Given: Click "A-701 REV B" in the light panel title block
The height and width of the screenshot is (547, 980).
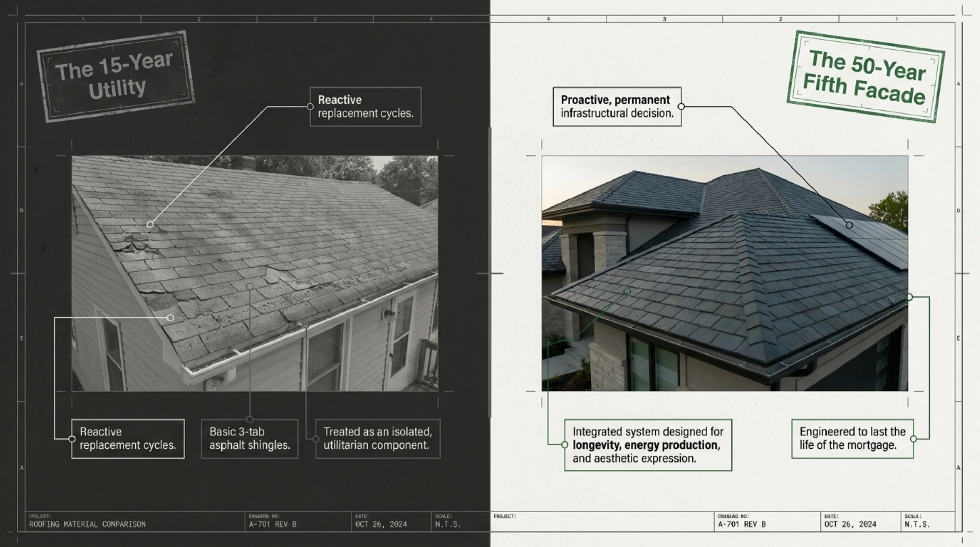Looking at the screenshot, I should (742, 524).
